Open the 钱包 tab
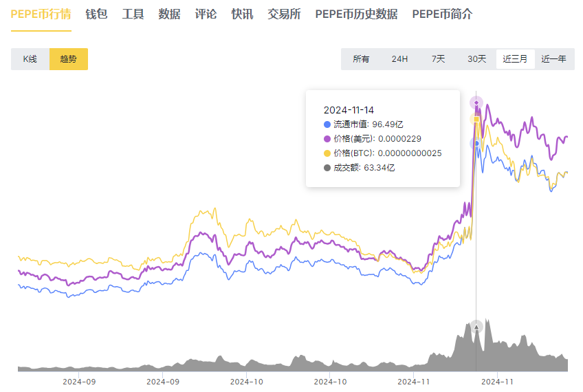The width and height of the screenshot is (583, 392). click(x=96, y=14)
